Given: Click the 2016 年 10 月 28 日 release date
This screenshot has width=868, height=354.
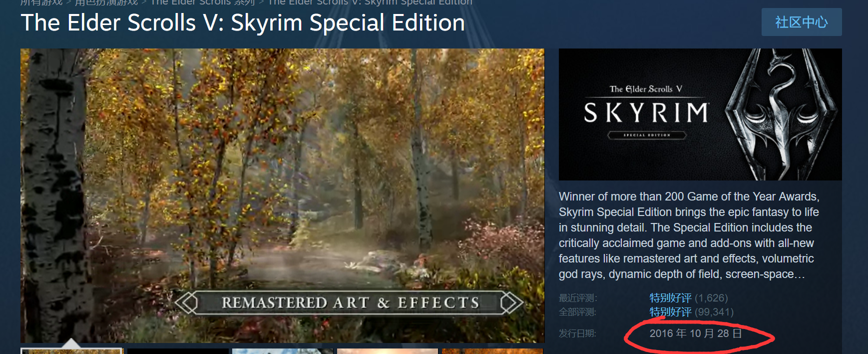Looking at the screenshot, I should pyautogui.click(x=696, y=333).
